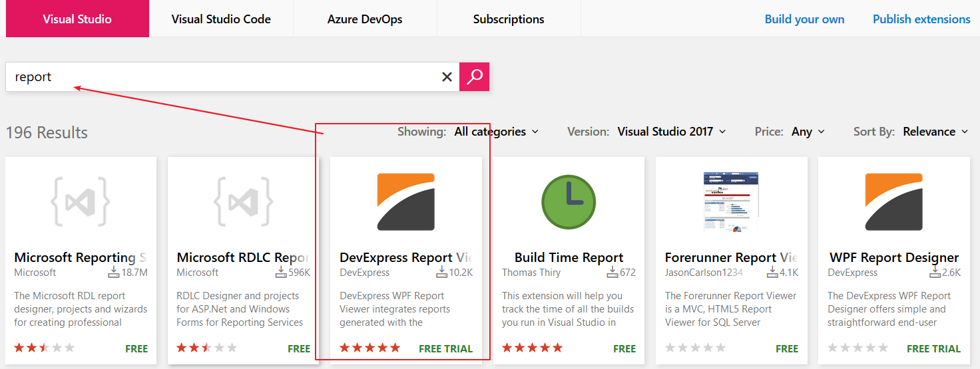Screen dimensions: 980x369
Task: Click the Publish extensions link
Action: pos(921,19)
